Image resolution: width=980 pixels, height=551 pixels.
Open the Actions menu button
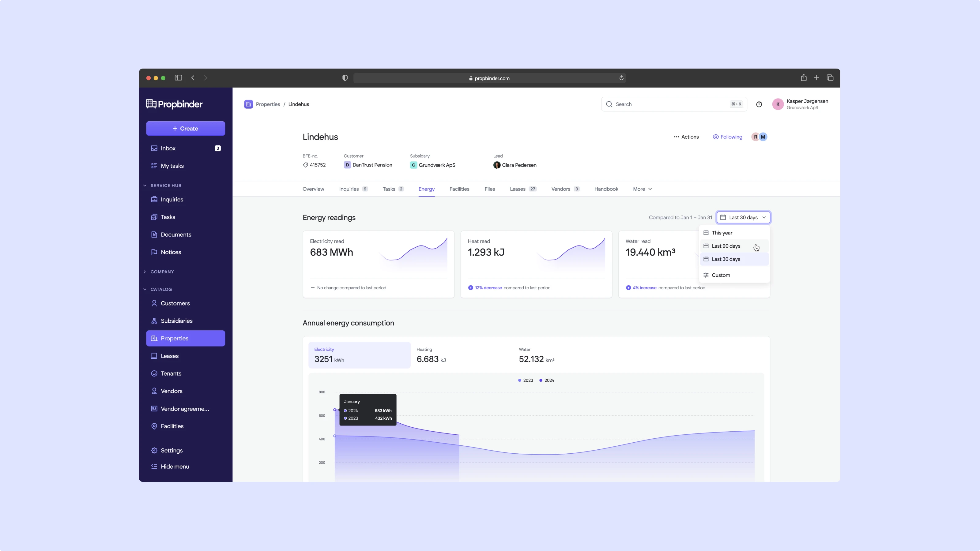686,137
